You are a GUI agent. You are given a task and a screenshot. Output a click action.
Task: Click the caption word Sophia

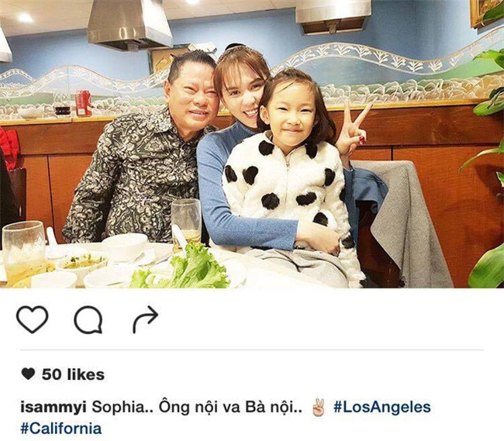pos(119,408)
